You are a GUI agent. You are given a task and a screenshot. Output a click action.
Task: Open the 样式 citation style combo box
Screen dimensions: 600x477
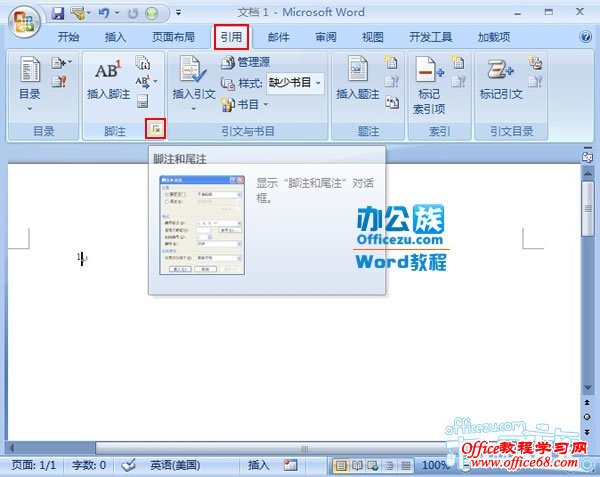click(x=295, y=83)
